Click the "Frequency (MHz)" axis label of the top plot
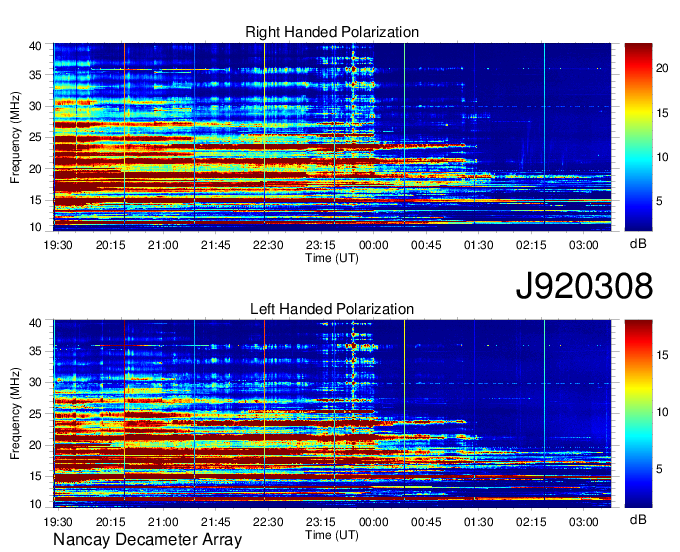 pos(15,137)
